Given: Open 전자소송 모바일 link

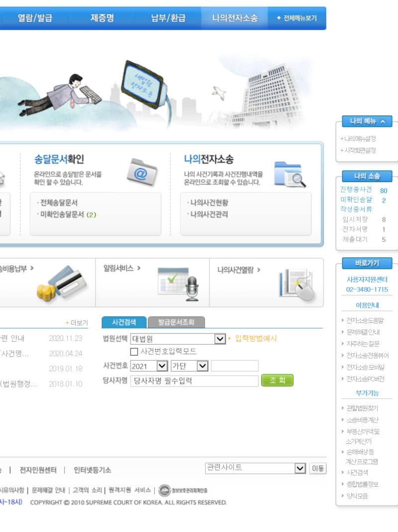Looking at the screenshot, I should [x=365, y=367].
